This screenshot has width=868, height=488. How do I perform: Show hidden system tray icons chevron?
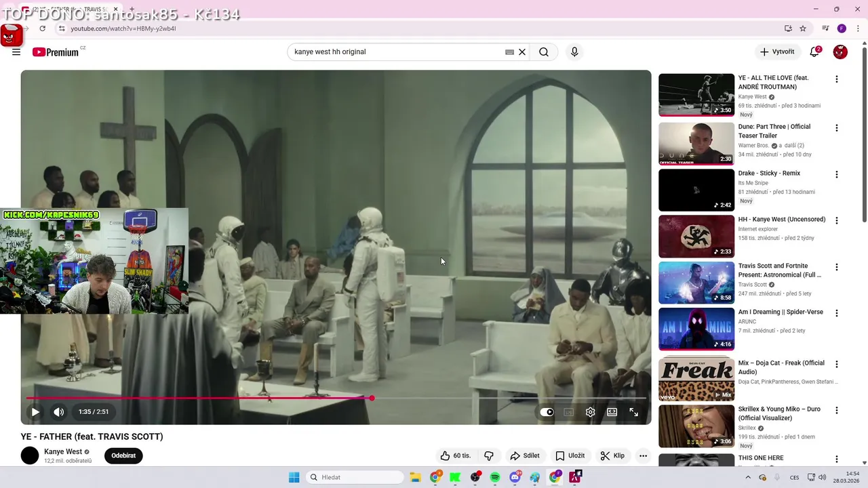[x=748, y=477]
